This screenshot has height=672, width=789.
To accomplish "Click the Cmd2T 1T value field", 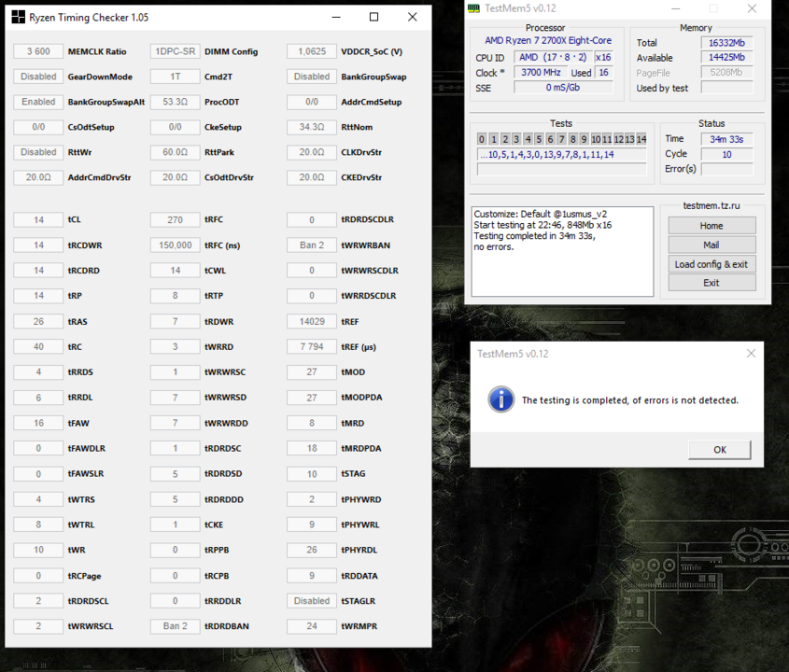I will click(x=176, y=77).
